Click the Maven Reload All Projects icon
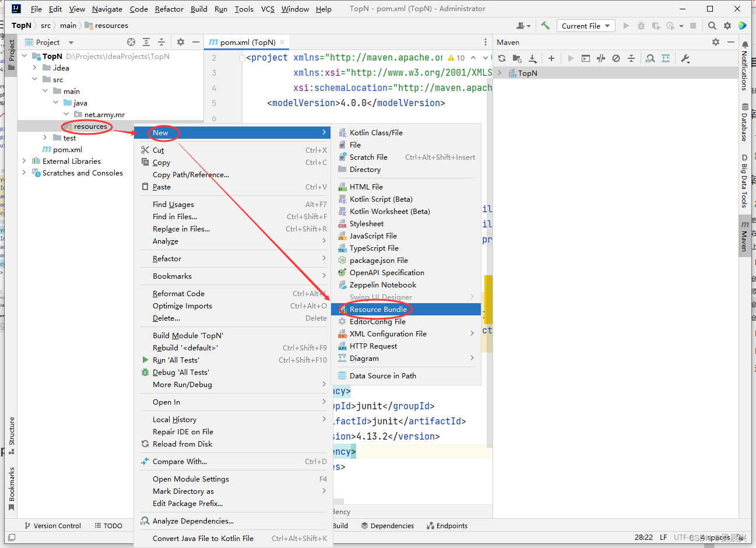Image resolution: width=756 pixels, height=548 pixels. [502, 58]
